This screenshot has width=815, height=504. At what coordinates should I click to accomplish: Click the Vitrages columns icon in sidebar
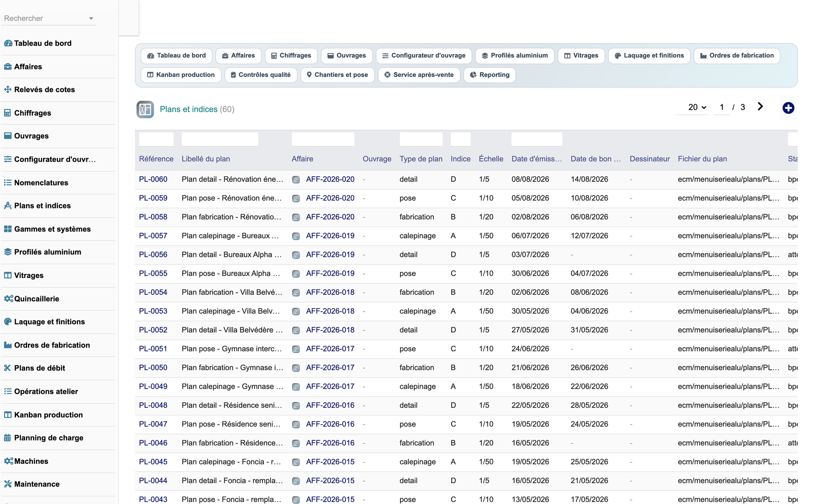8,275
